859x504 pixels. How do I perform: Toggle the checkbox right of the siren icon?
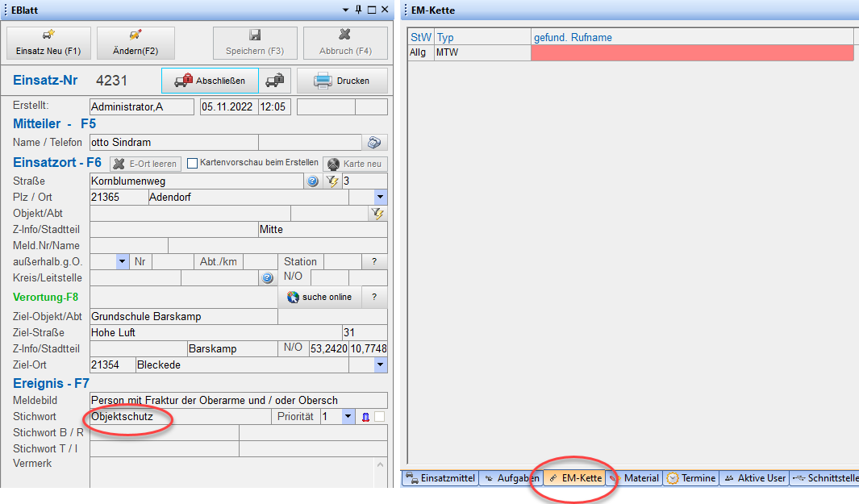click(379, 417)
